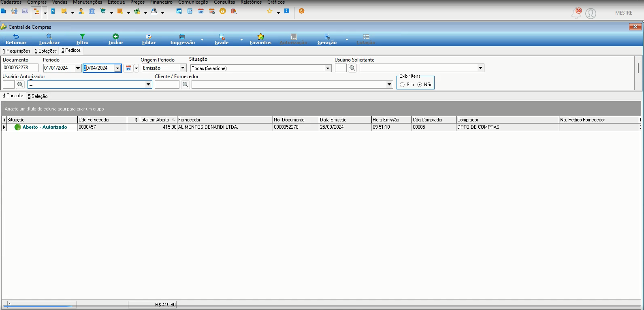Click the blue info icon in top toolbar

pyautogui.click(x=287, y=11)
